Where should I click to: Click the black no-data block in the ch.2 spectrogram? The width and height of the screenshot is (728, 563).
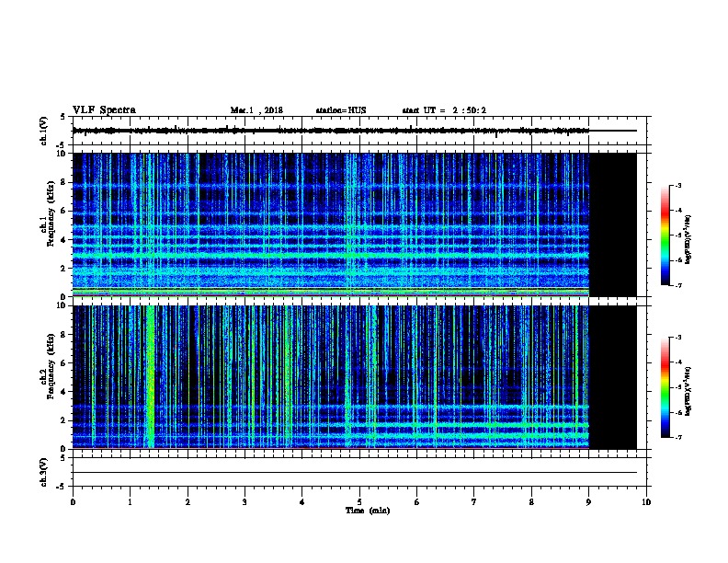point(613,377)
